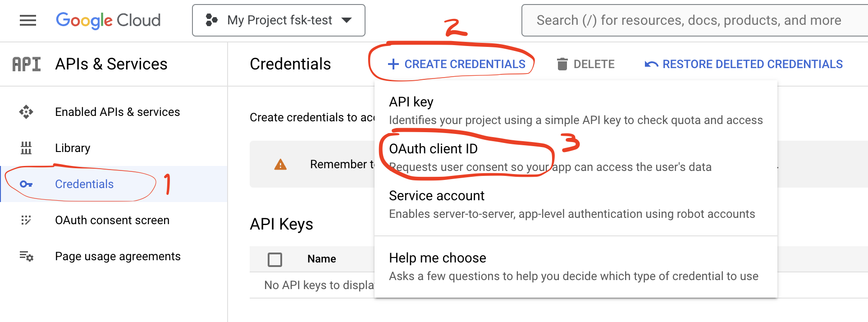The width and height of the screenshot is (868, 322).
Task: Click the key icon beside Credentials
Action: point(26,184)
